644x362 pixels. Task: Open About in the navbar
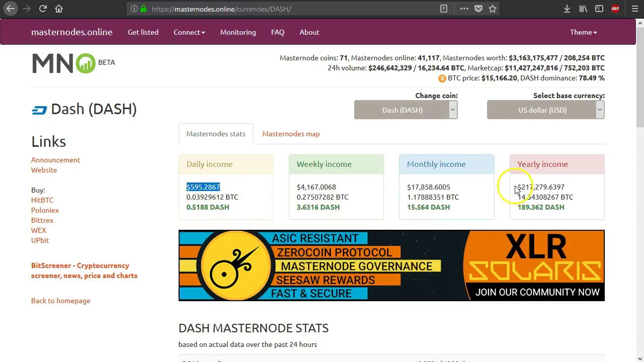pos(309,32)
